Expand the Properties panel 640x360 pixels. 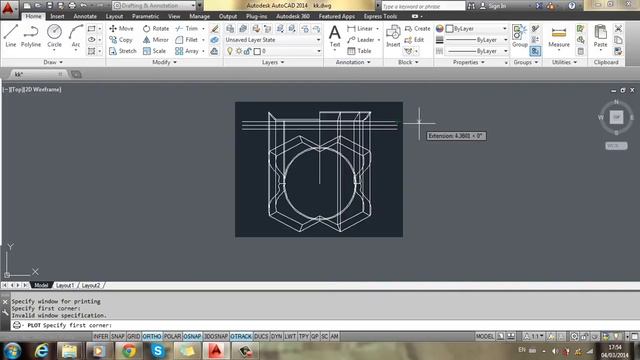point(469,62)
